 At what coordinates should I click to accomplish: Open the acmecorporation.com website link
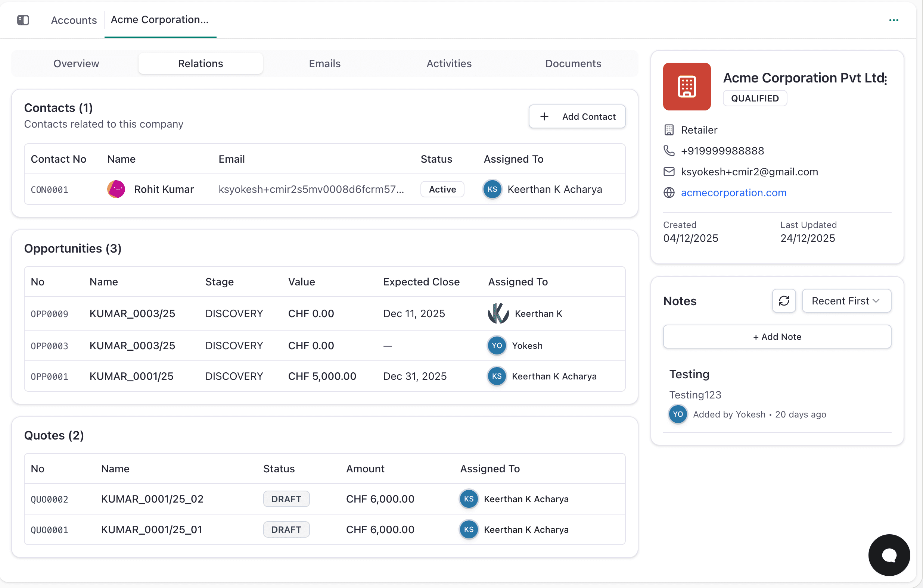tap(733, 192)
